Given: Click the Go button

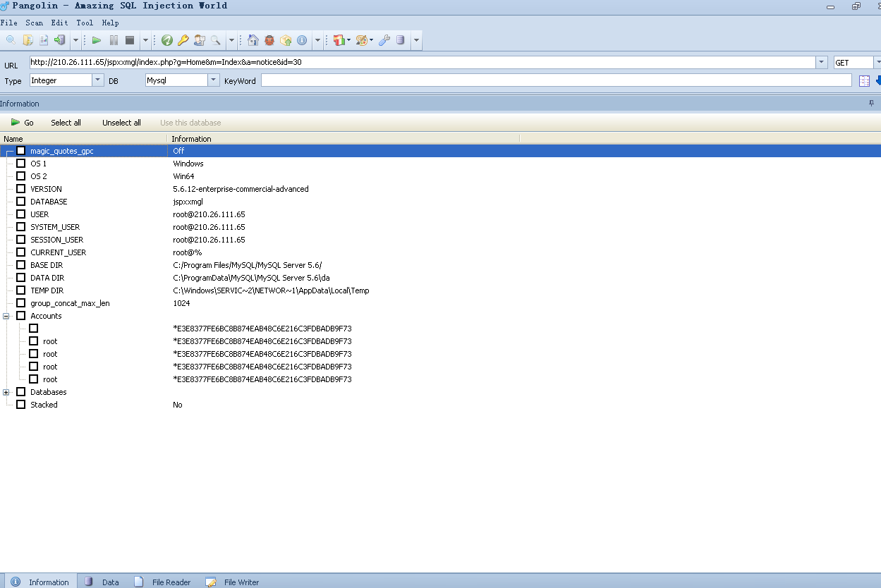Looking at the screenshot, I should pos(23,123).
